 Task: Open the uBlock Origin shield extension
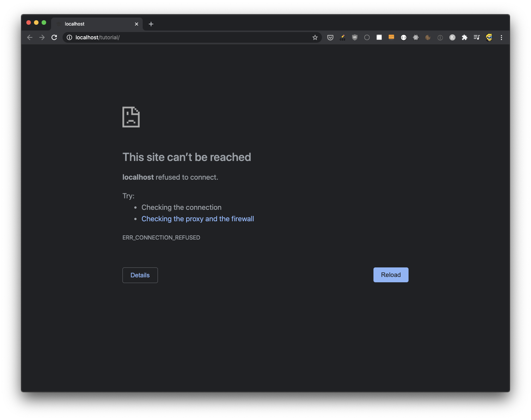pos(355,37)
